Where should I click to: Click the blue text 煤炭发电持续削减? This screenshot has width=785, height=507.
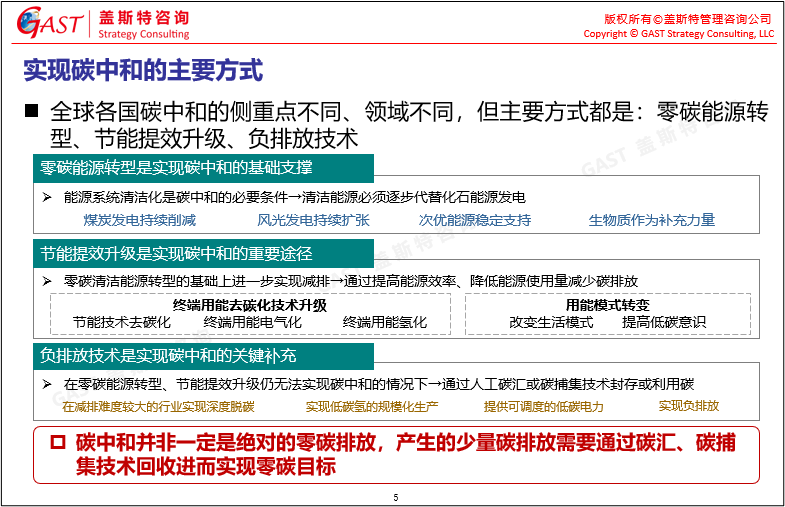[139, 220]
